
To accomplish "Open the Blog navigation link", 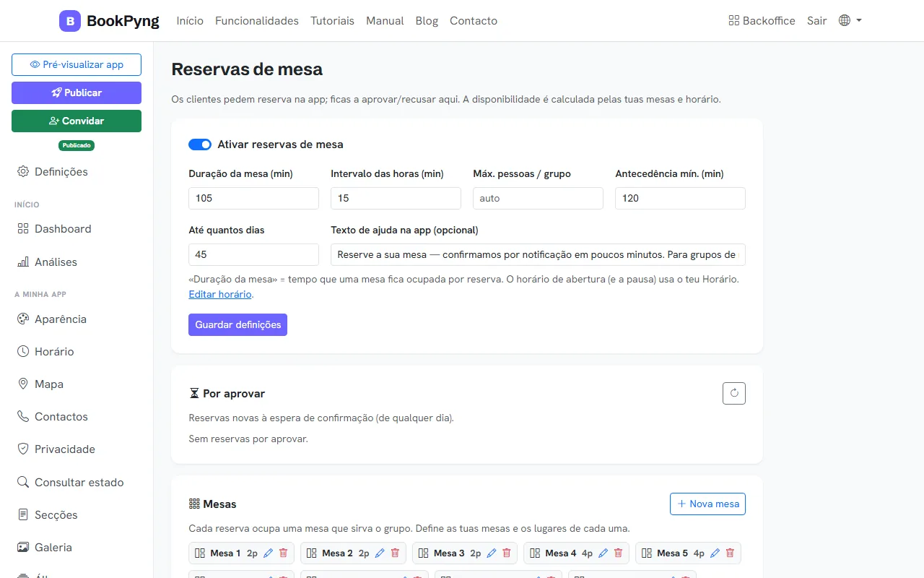I will 427,21.
